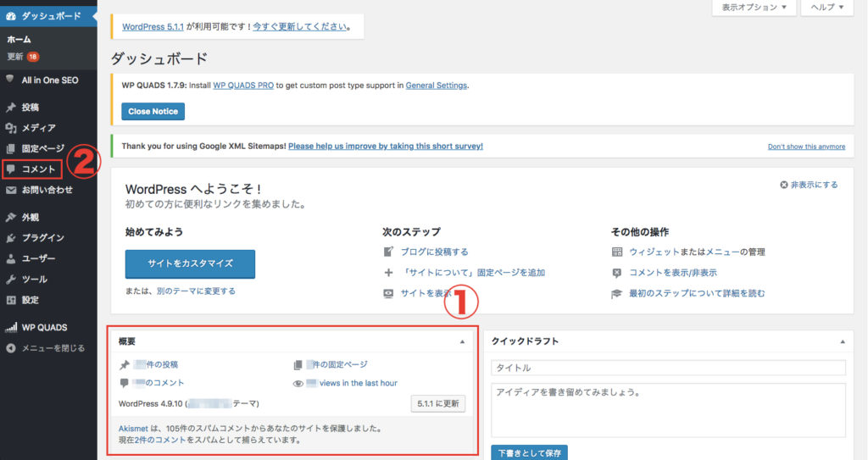Click the plus icon beside 固定ページを追加

pyautogui.click(x=388, y=272)
